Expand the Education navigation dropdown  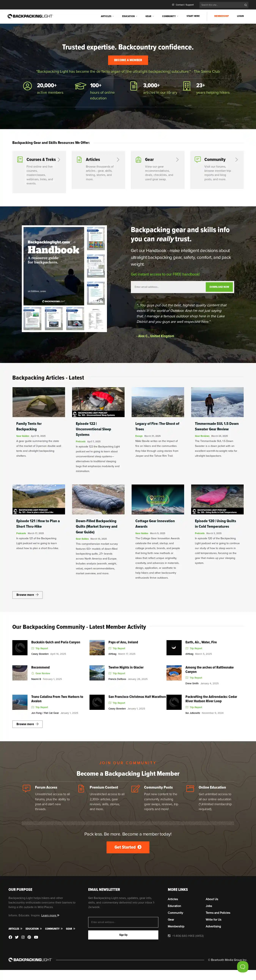click(x=130, y=16)
